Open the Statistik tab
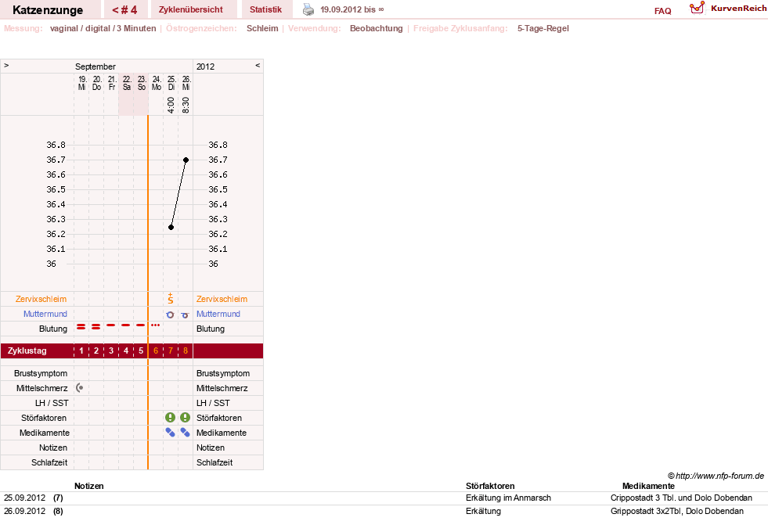This screenshot has height=532, width=768. click(x=266, y=10)
